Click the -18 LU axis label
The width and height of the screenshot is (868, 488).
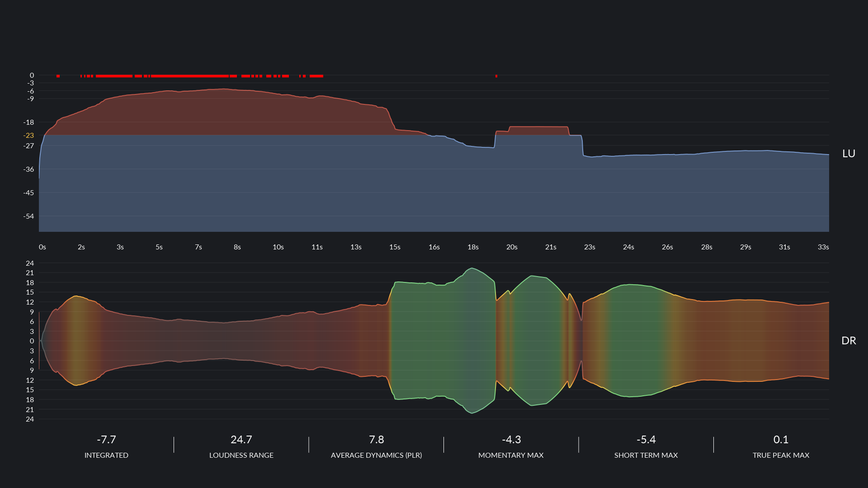coord(28,122)
